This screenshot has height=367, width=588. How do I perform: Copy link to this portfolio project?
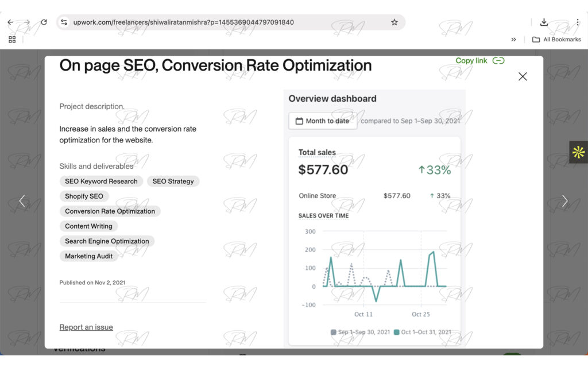click(x=471, y=60)
